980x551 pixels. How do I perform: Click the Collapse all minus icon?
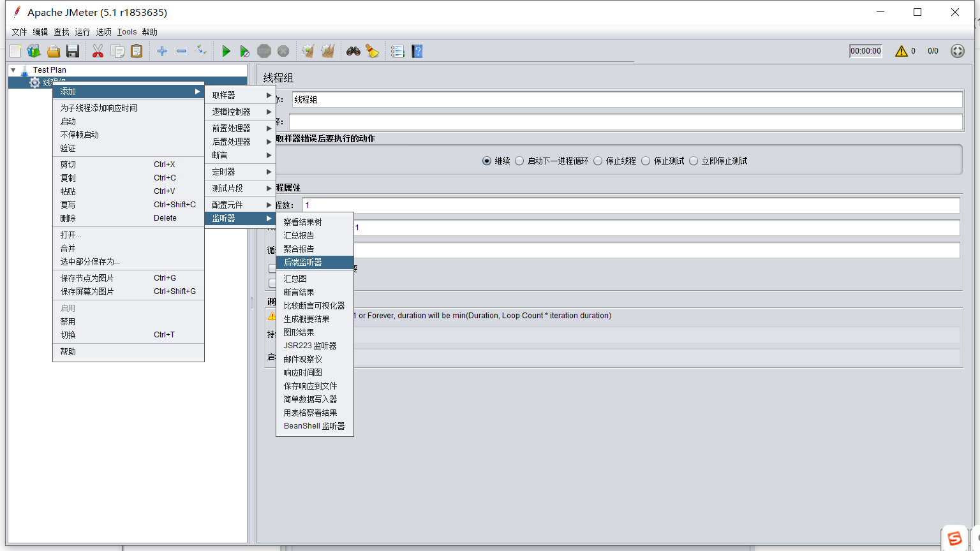[x=181, y=51]
